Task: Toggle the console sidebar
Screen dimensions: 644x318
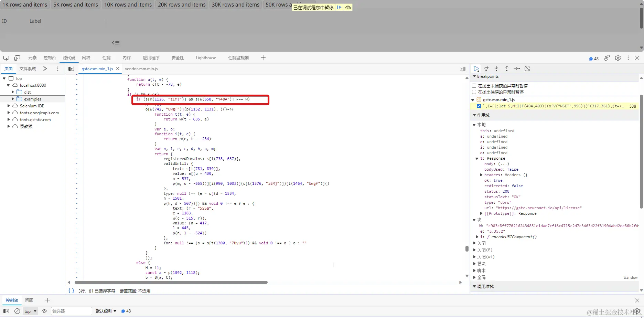Action: pyautogui.click(x=6, y=311)
